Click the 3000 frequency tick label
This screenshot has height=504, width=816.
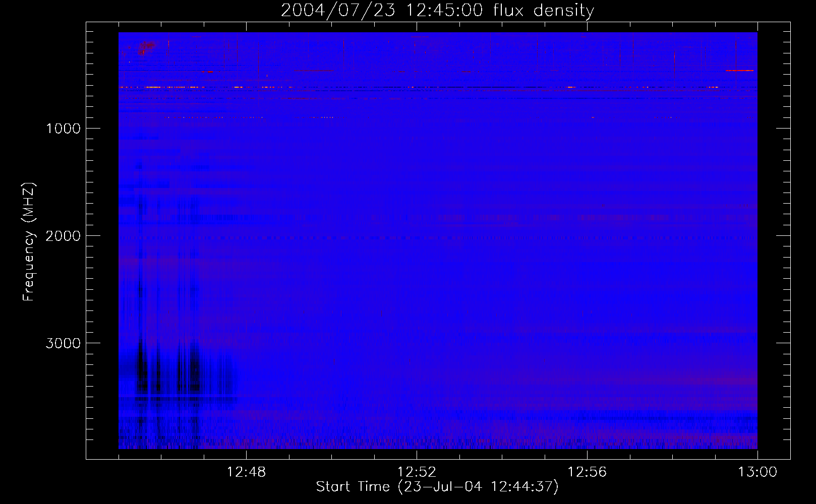click(x=64, y=343)
